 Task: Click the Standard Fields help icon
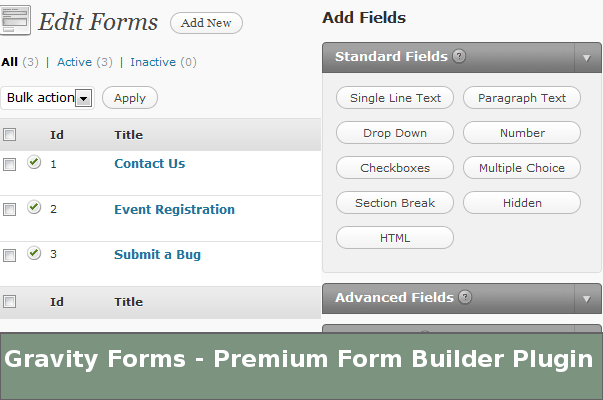[x=459, y=56]
